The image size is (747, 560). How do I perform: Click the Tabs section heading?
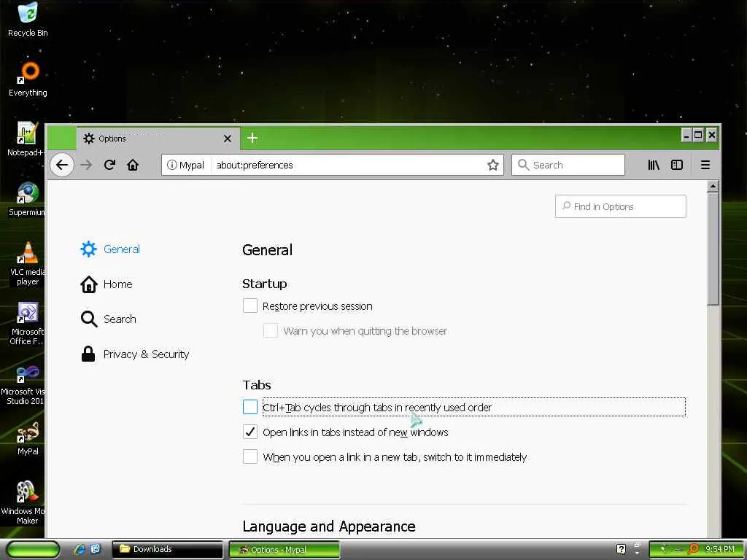257,385
